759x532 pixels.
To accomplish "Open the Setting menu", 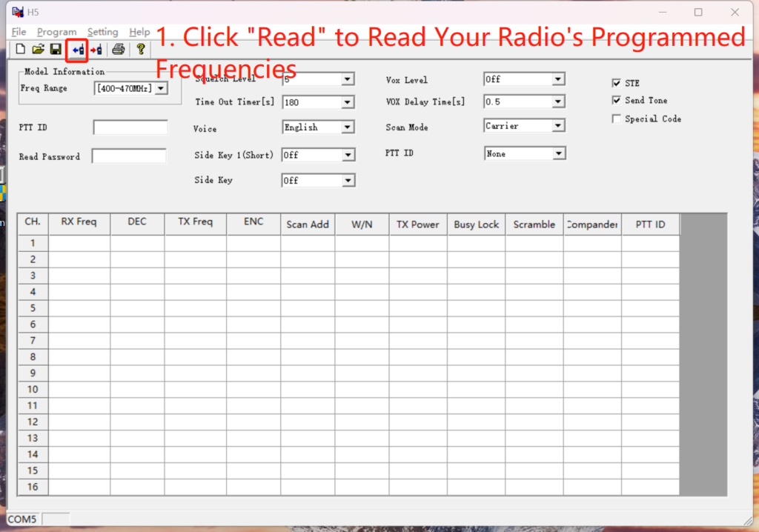I will (x=102, y=32).
